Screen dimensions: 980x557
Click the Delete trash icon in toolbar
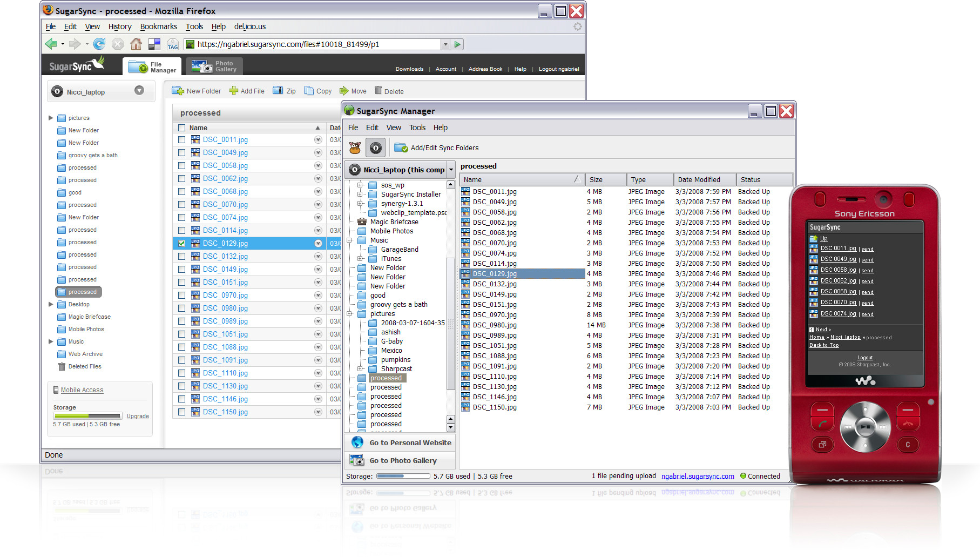pos(378,90)
